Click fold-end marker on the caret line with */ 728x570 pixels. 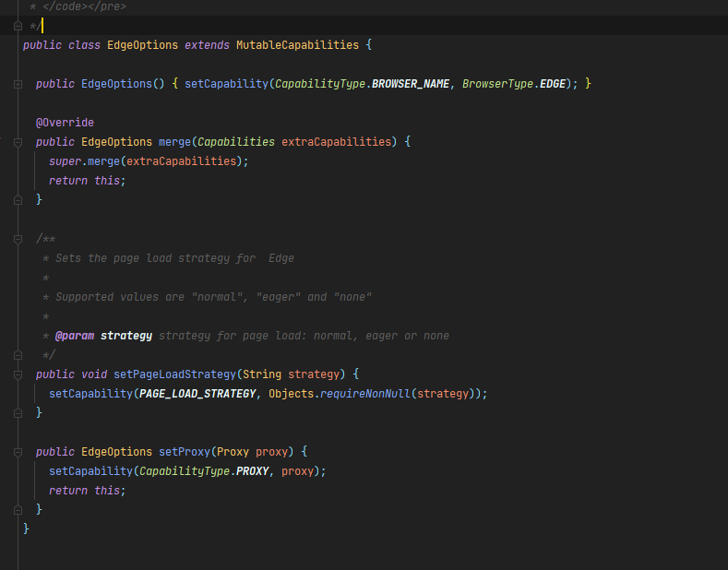18,26
